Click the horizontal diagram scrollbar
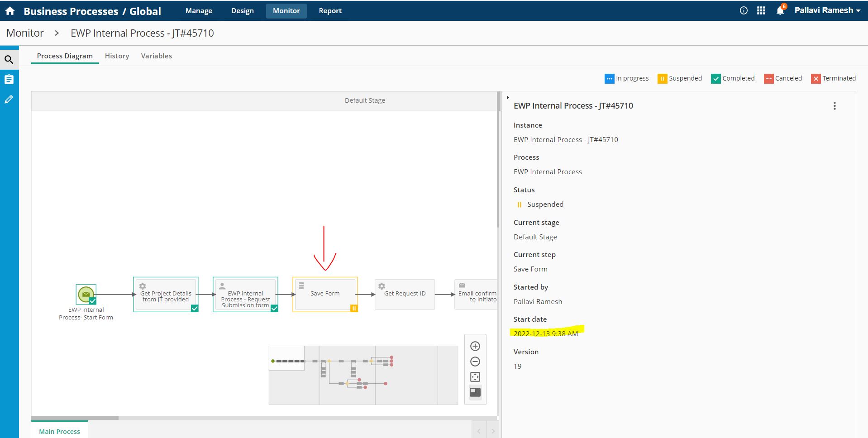The height and width of the screenshot is (438, 868). coord(75,418)
